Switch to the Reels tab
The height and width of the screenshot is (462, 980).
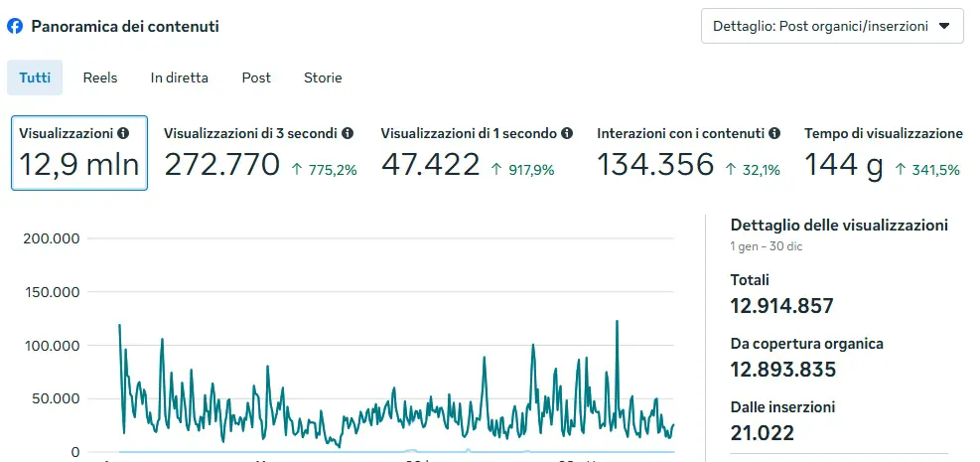click(x=100, y=77)
